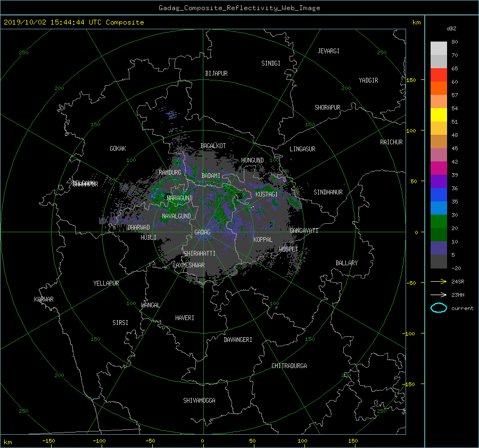Screen dimensions: 479x448
Task: Click the JEVARGI city label
Action: coord(328,51)
